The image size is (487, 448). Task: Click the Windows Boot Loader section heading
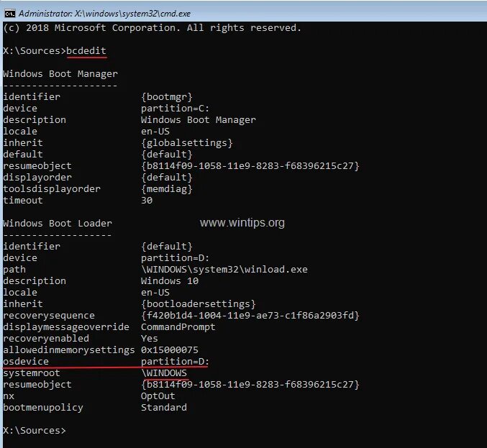[58, 224]
